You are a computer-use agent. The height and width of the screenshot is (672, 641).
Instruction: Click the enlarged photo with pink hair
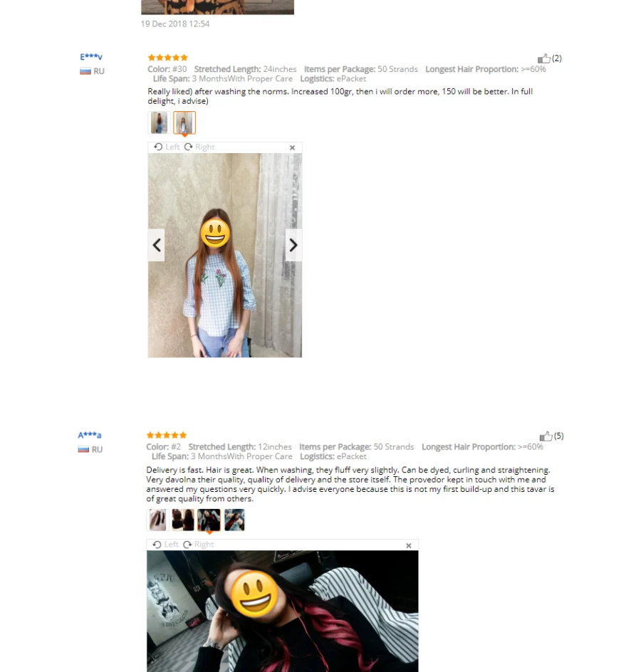tap(283, 611)
